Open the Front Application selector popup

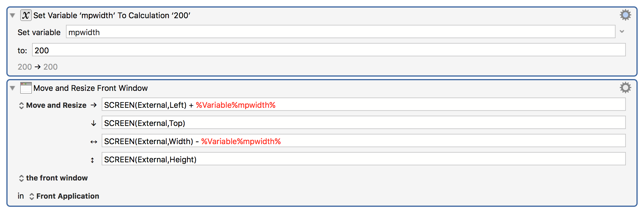pyautogui.click(x=64, y=196)
